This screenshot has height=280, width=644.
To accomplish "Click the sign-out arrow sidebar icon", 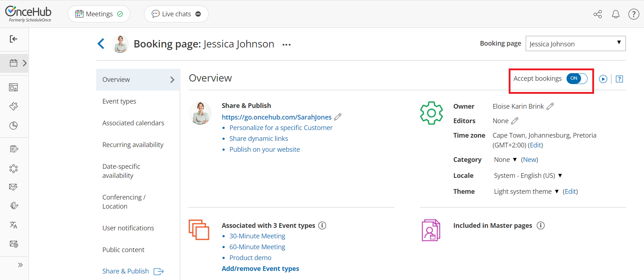I will (x=14, y=39).
